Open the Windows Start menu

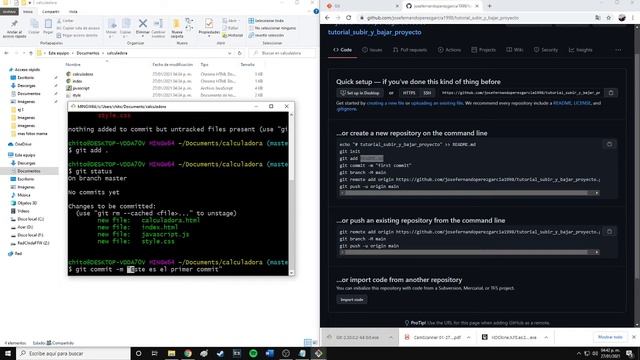click(x=8, y=353)
